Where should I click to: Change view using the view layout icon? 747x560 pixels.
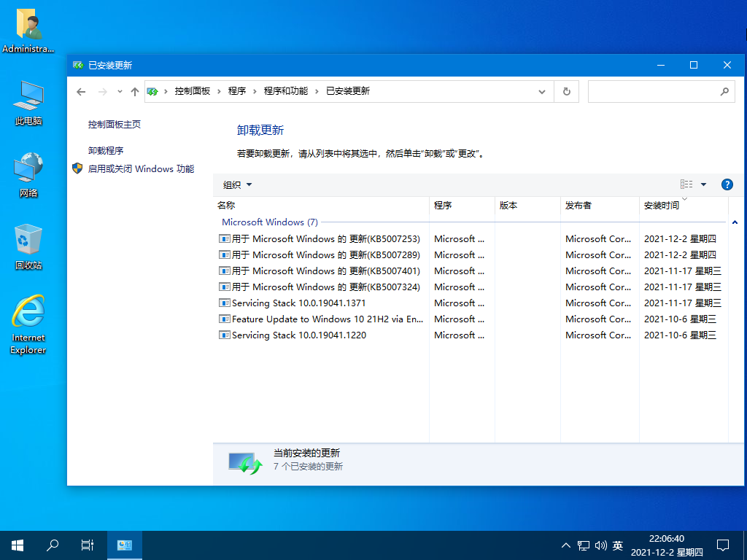click(686, 184)
